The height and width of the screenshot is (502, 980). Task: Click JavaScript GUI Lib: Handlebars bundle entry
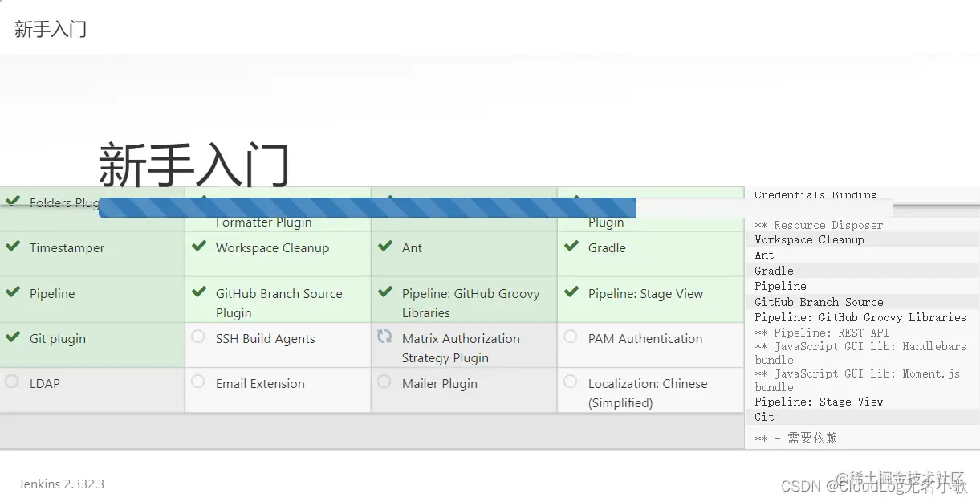point(860,353)
